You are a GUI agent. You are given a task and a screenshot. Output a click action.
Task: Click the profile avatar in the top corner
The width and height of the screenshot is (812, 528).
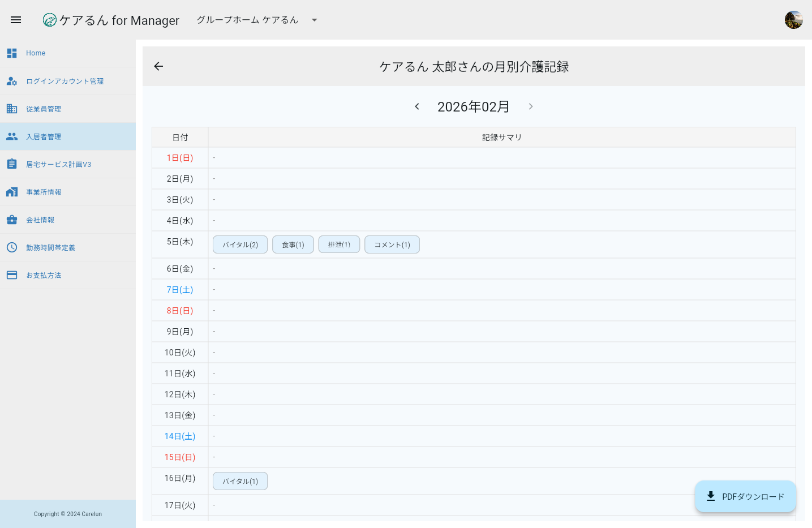point(793,19)
